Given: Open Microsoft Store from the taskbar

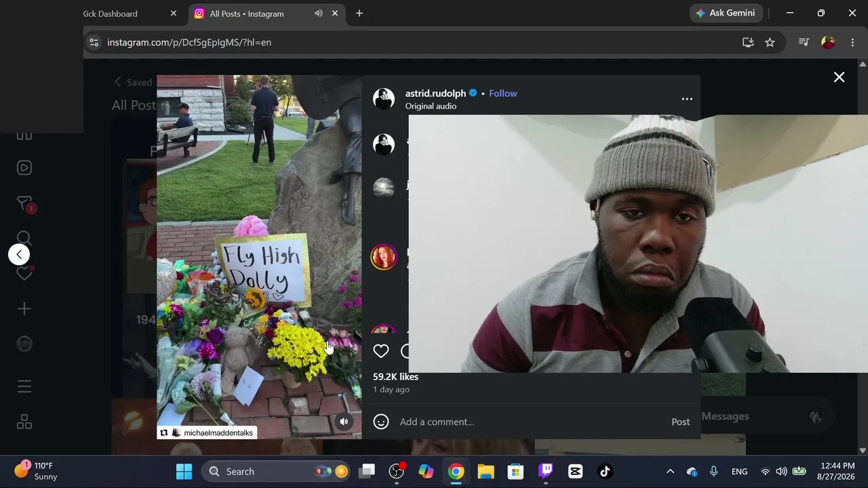Looking at the screenshot, I should click(x=515, y=471).
